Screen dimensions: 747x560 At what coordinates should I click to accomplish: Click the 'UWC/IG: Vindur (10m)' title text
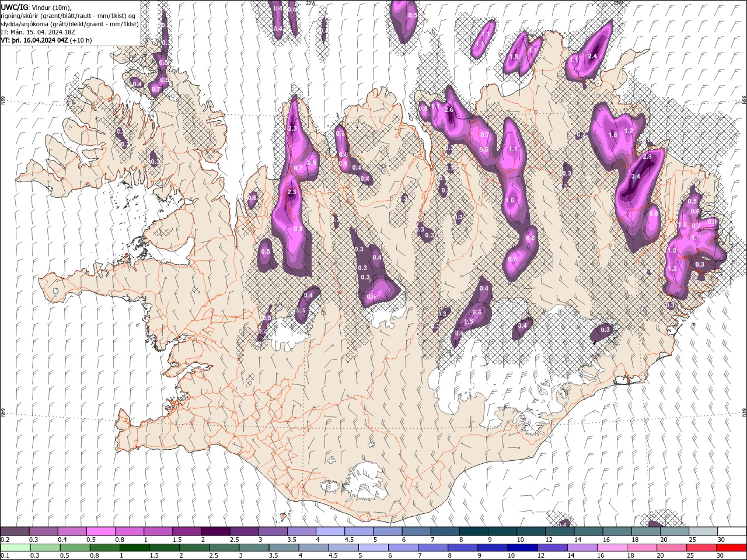pos(36,6)
